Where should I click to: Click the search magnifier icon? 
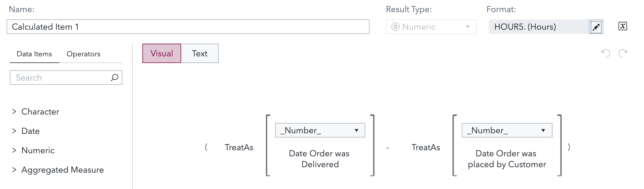[115, 78]
